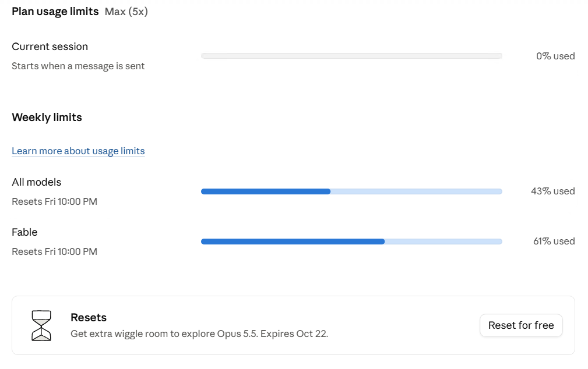Click the 61% used indicator
The width and height of the screenshot is (588, 369).
(x=554, y=242)
